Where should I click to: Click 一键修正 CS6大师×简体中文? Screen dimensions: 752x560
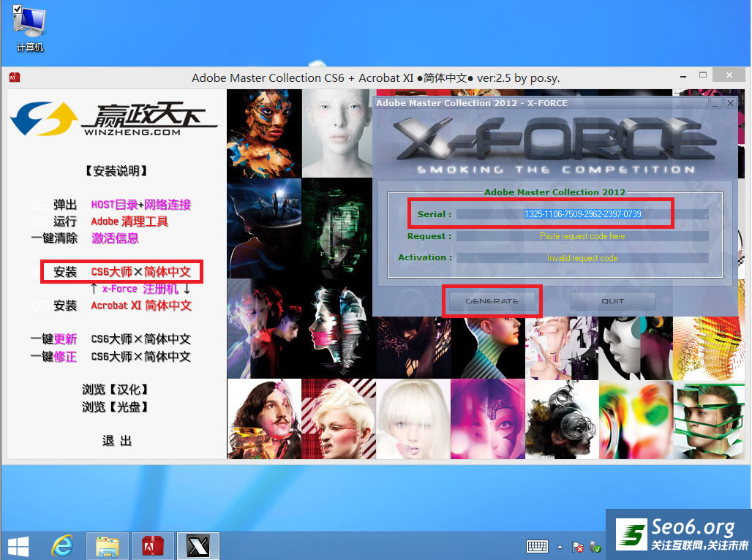(110, 356)
